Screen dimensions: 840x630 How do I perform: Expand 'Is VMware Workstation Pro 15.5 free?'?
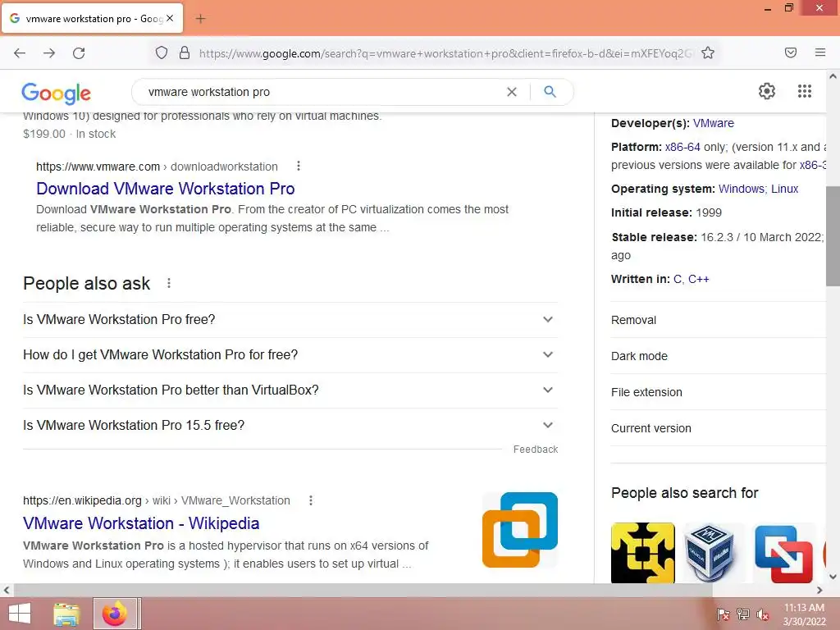tap(290, 426)
